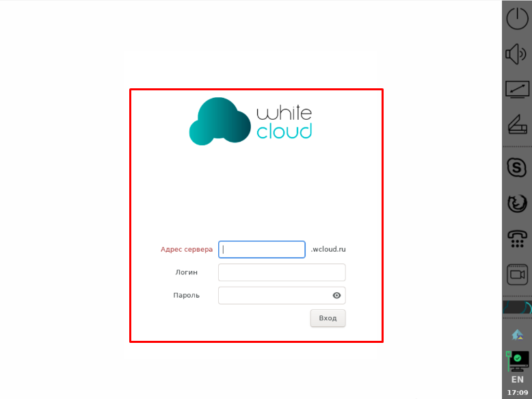The height and width of the screenshot is (399, 532).
Task: Click the White Cloud taskbar thumbnail
Action: (x=517, y=307)
